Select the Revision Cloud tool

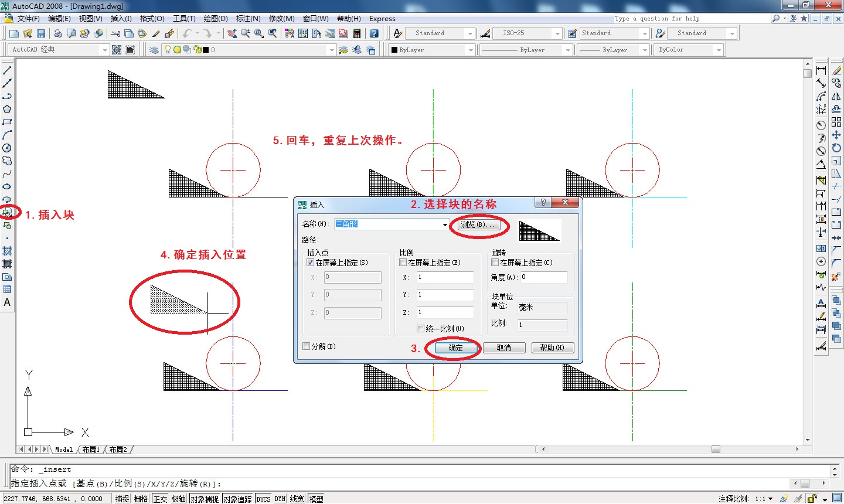click(x=7, y=161)
